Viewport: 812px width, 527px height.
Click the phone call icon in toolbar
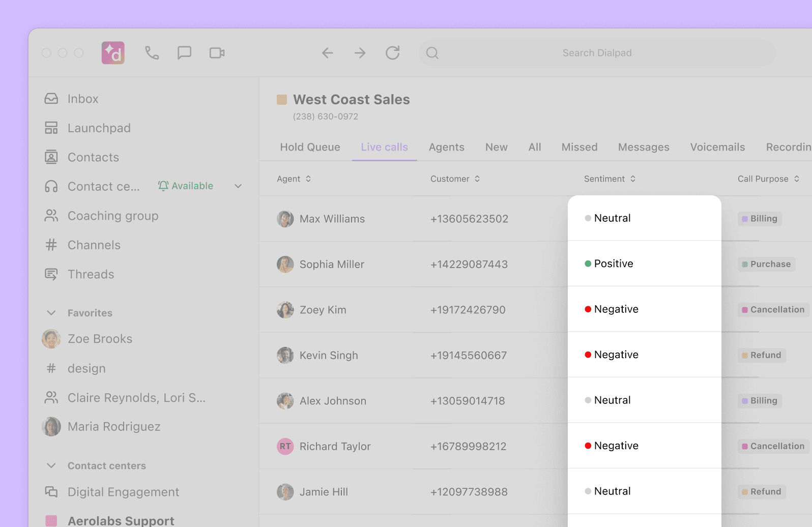152,53
